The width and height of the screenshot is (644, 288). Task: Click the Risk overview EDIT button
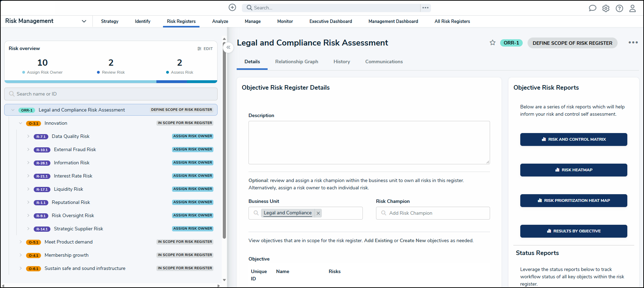(205, 49)
